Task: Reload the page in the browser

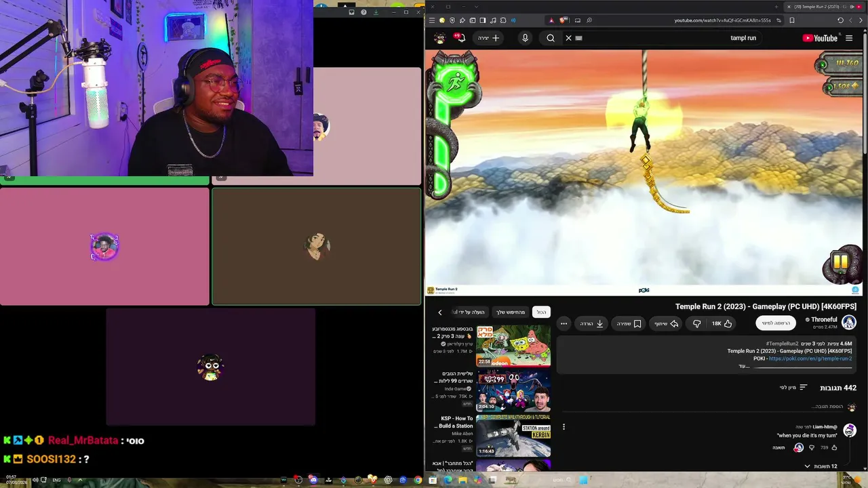Action: (x=840, y=20)
